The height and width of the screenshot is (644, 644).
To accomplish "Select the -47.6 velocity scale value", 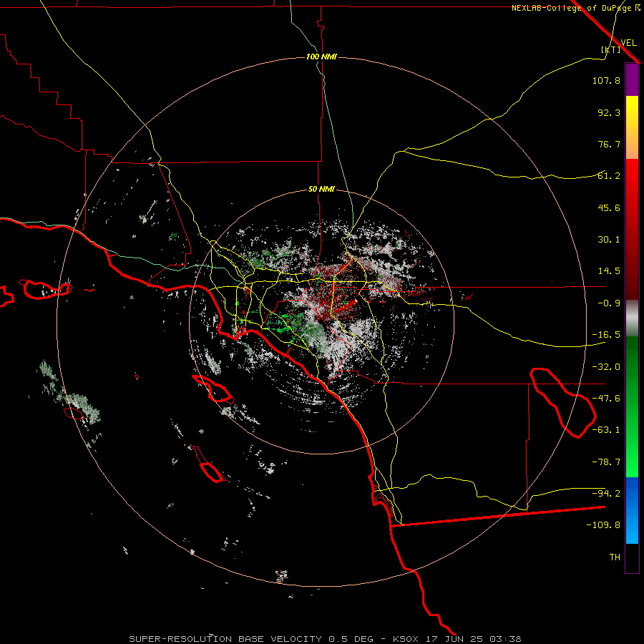I will pos(606,399).
